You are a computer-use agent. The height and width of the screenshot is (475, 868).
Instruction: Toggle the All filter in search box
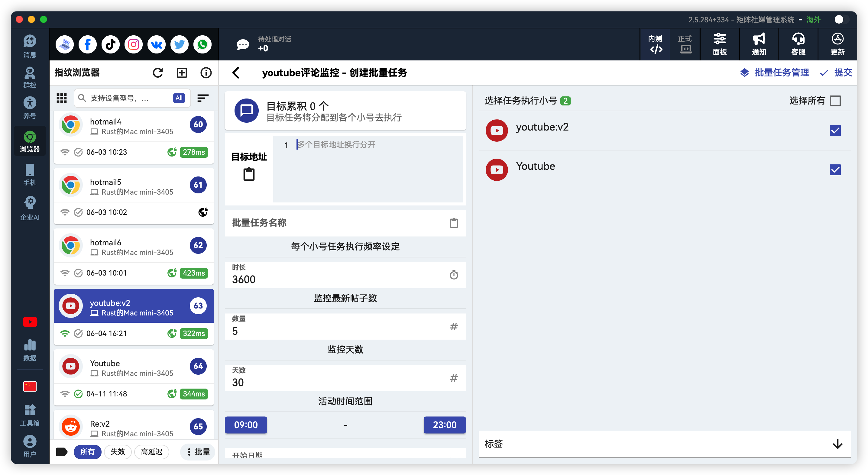coord(179,98)
